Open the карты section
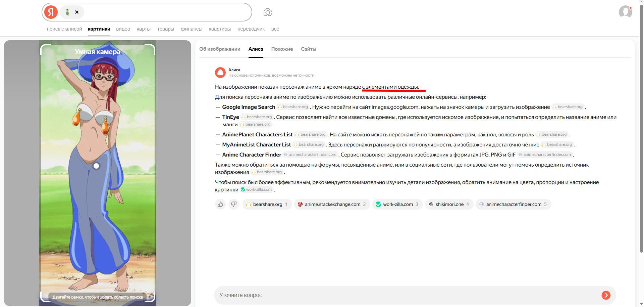644x307 pixels. pos(144,29)
